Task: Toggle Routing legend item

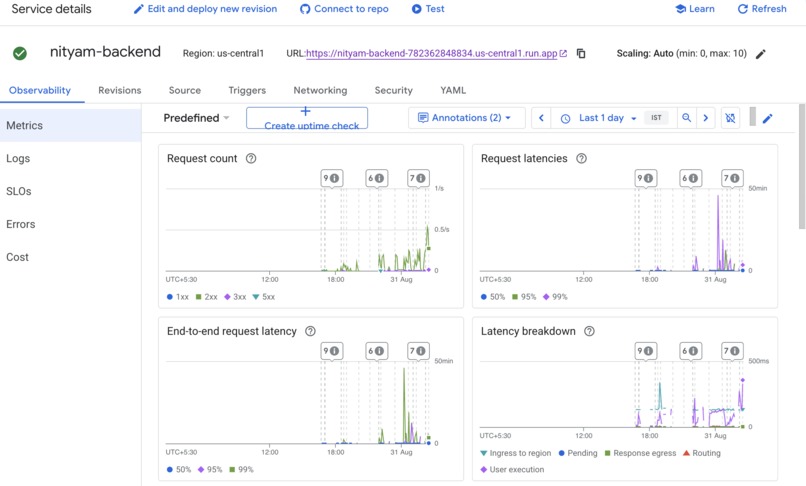Action: point(702,453)
